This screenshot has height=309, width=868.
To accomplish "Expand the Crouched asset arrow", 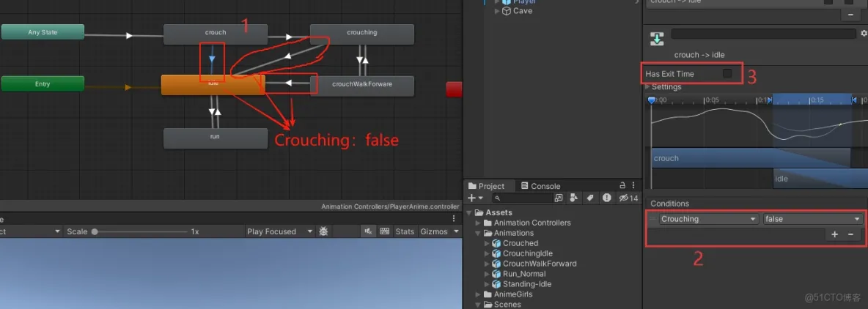I will point(488,243).
